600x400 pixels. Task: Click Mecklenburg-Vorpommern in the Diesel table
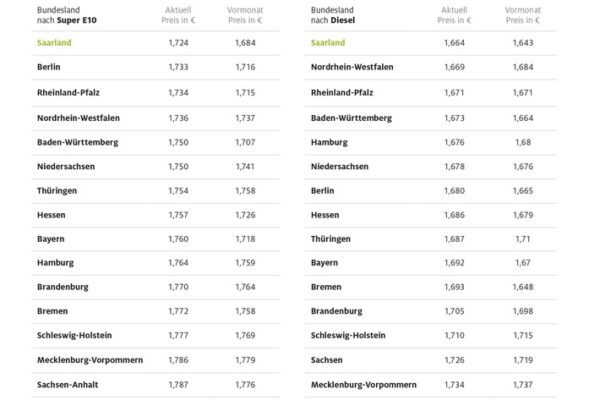pos(364,383)
